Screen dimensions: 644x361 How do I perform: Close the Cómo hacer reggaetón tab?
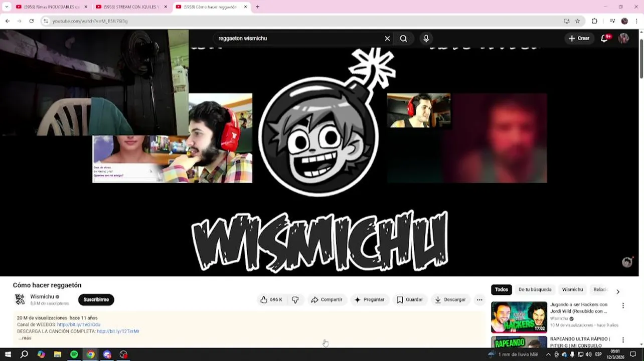[246, 7]
